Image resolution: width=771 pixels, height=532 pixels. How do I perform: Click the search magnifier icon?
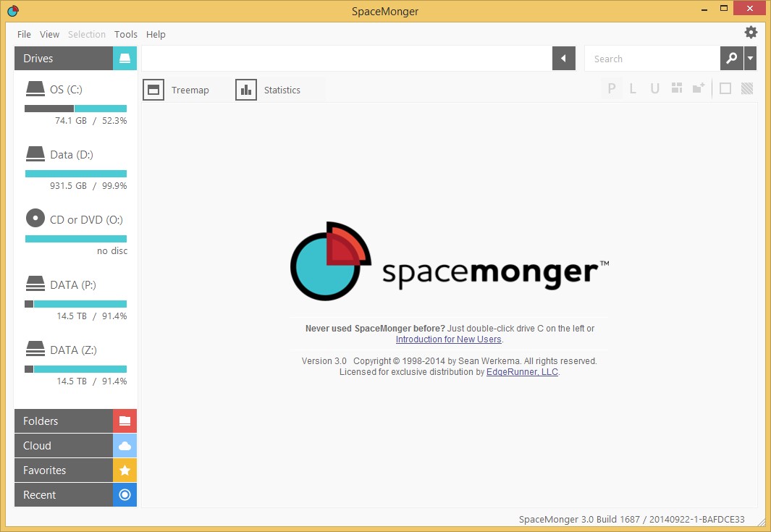coord(731,58)
